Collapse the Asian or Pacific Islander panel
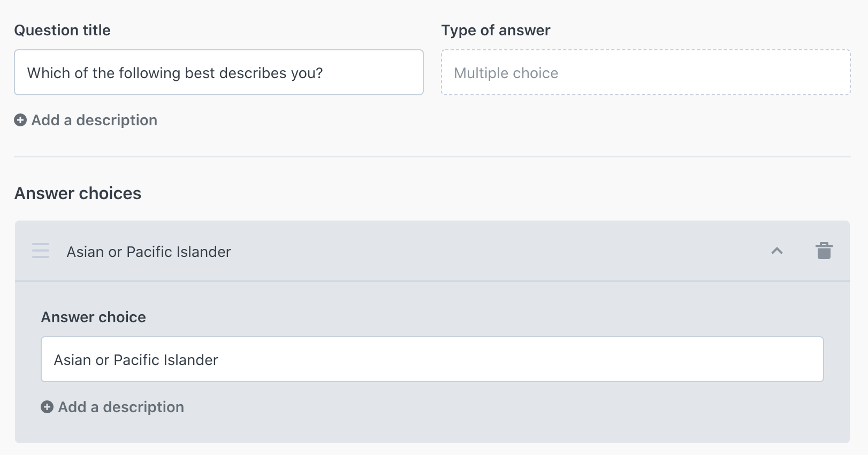The image size is (868, 455). pyautogui.click(x=777, y=251)
